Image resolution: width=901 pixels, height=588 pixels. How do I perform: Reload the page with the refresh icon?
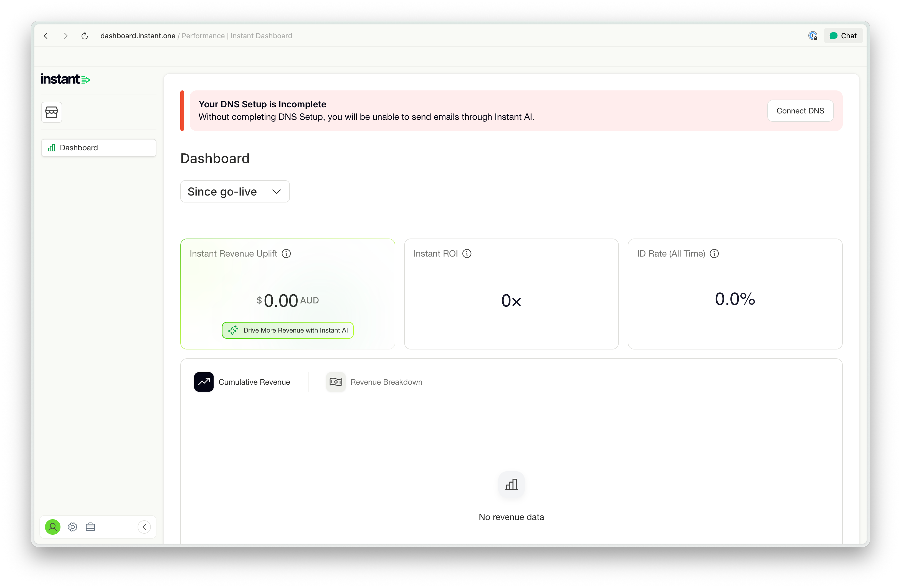pyautogui.click(x=85, y=36)
